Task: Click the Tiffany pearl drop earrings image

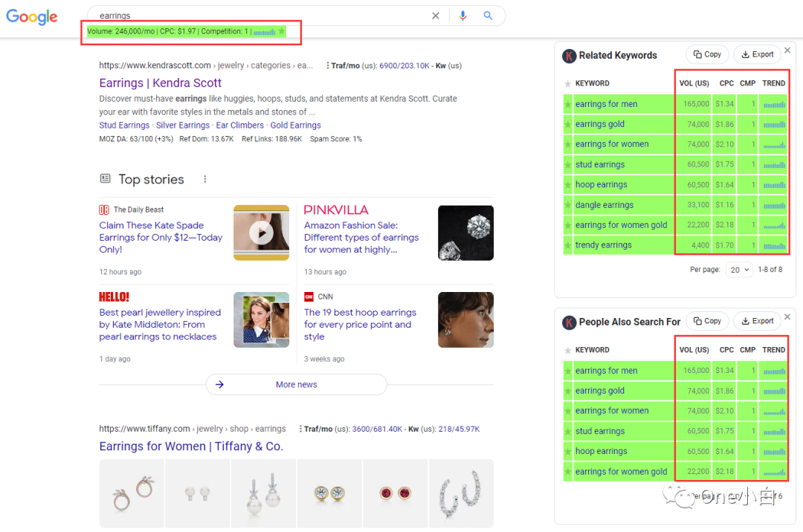Action: 264,493
